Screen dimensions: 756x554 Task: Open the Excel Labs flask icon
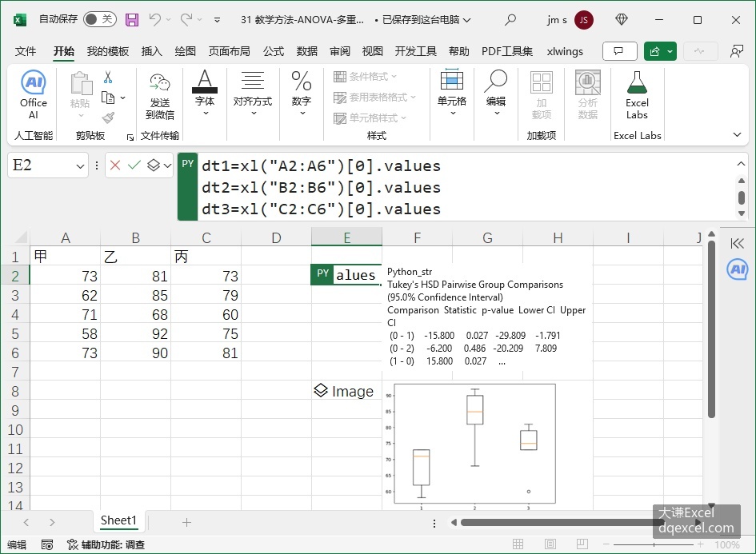(x=637, y=82)
